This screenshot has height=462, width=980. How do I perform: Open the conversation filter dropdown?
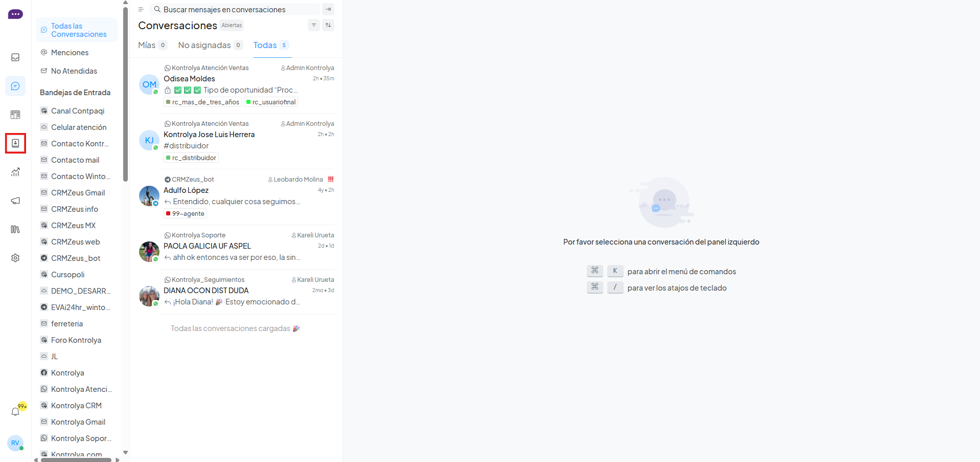[314, 25]
